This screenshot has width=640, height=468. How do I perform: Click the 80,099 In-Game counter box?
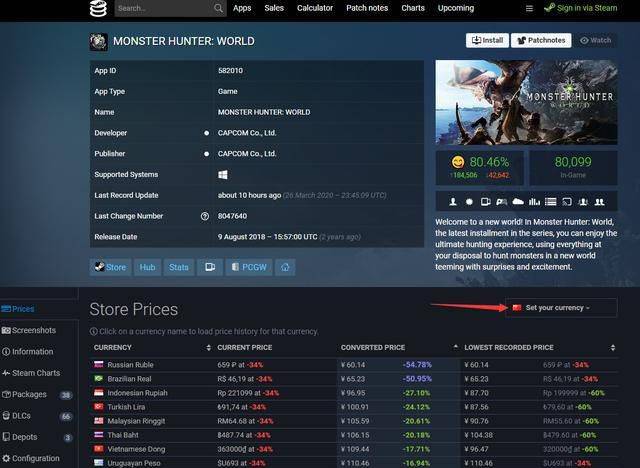[573, 168]
